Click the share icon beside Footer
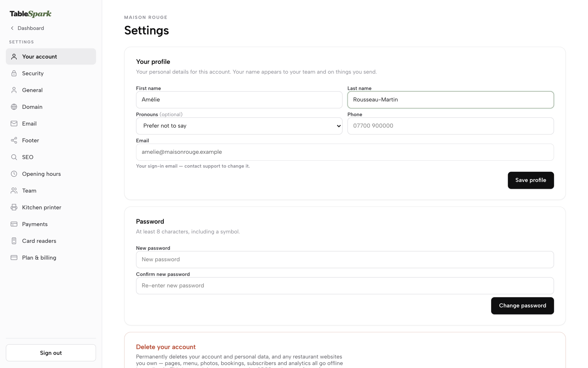The image size is (588, 368). 14,141
